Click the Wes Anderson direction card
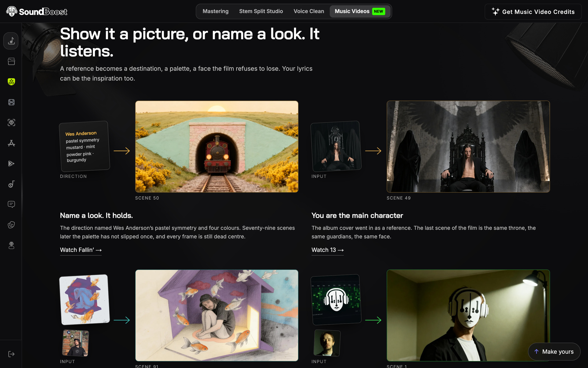 point(85,146)
